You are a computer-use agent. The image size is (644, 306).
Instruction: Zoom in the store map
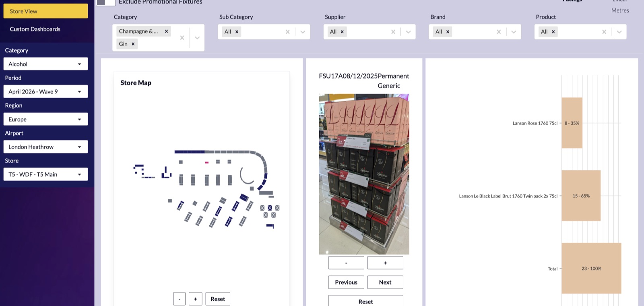click(196, 299)
